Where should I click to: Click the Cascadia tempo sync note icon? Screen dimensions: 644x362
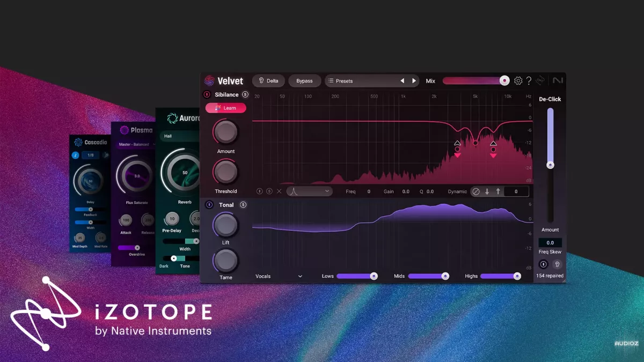[76, 155]
